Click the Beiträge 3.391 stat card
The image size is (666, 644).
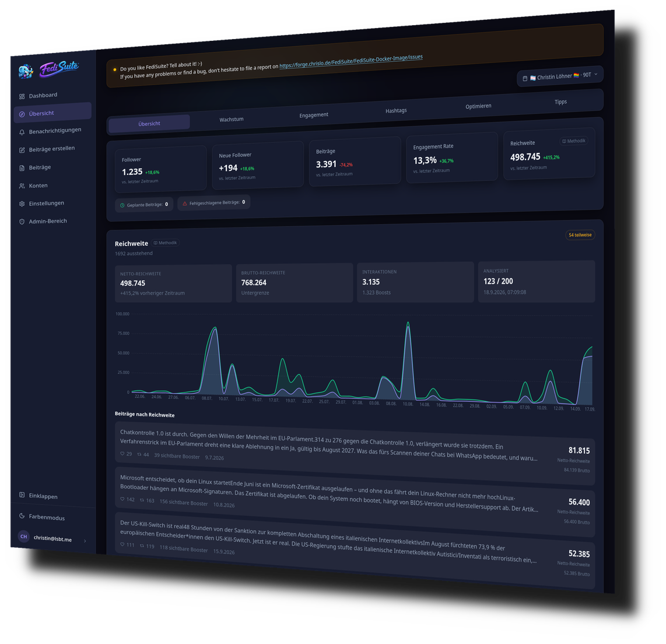pos(355,161)
